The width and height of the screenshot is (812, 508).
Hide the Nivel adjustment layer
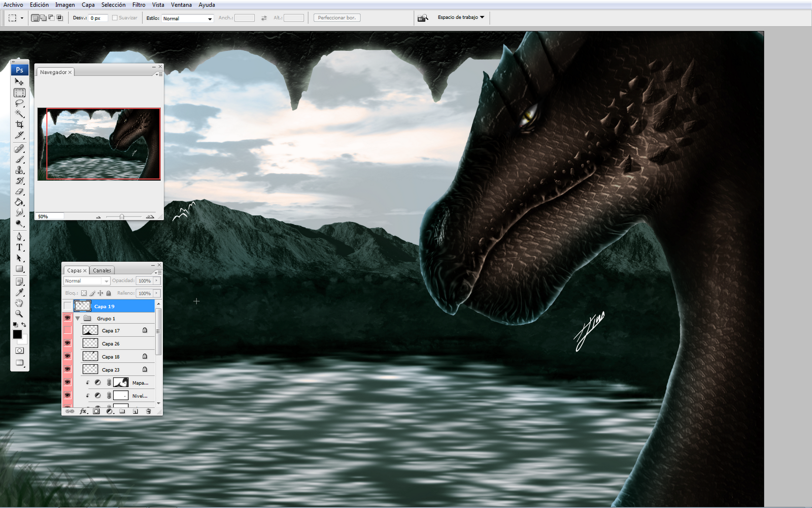click(x=67, y=395)
